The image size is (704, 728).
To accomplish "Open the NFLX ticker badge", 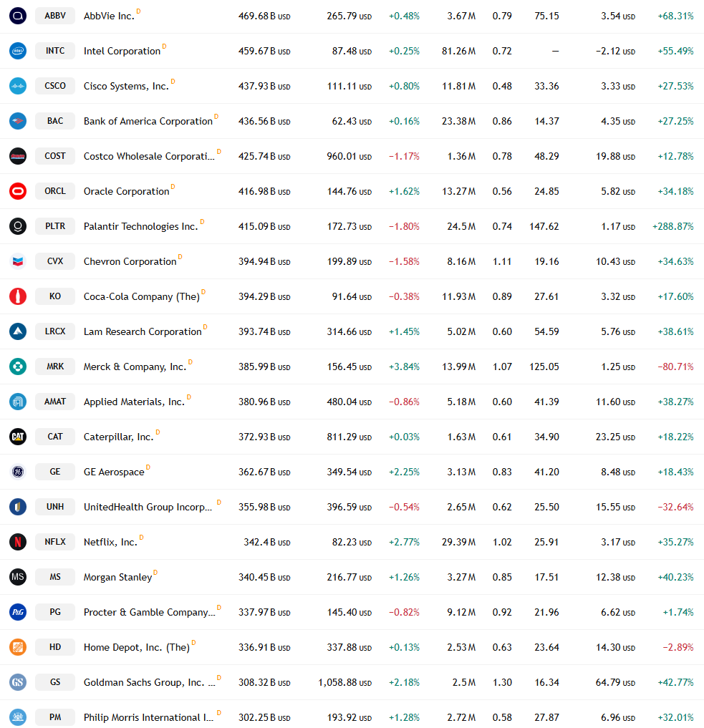I will (x=55, y=542).
